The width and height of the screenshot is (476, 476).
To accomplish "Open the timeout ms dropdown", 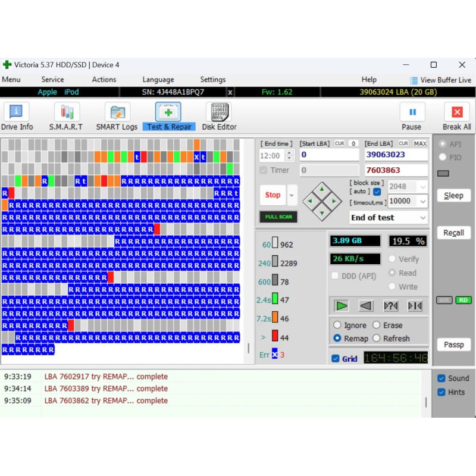I will point(422,201).
